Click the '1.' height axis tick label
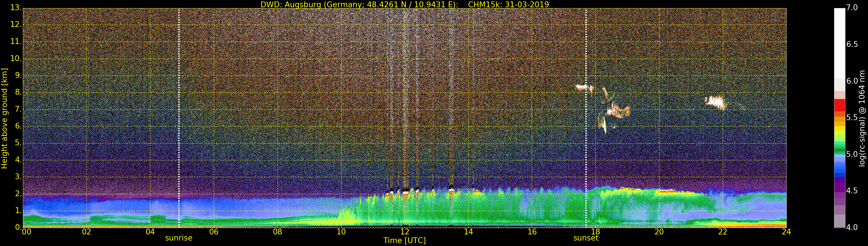The image size is (868, 246). click(18, 210)
